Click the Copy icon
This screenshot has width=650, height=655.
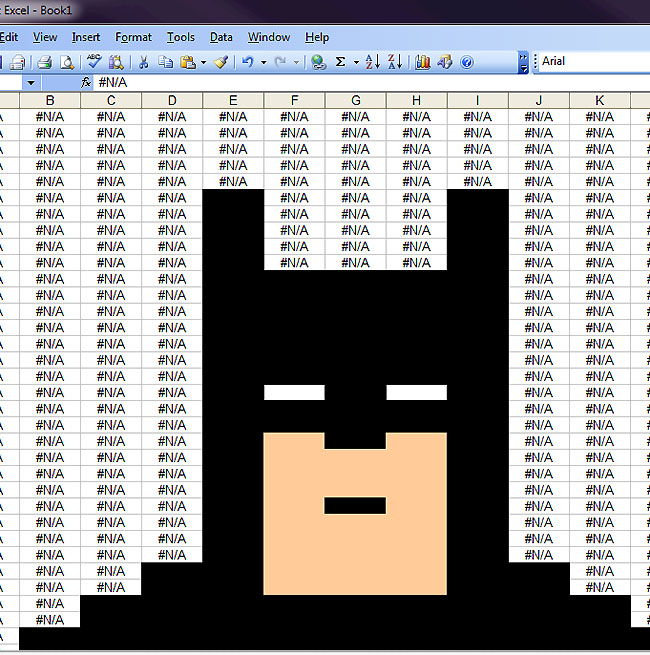pos(165,63)
